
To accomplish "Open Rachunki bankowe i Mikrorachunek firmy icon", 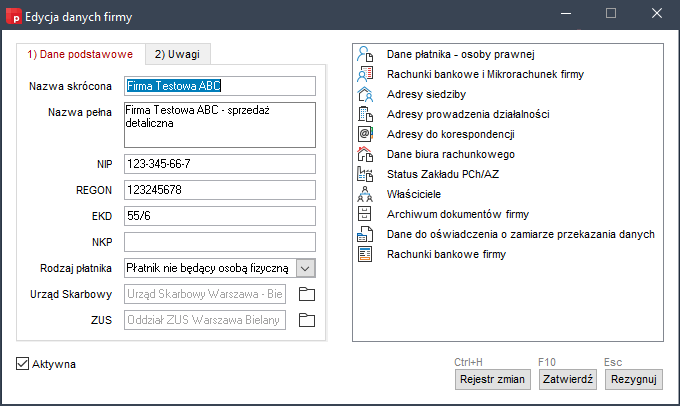I will [365, 74].
